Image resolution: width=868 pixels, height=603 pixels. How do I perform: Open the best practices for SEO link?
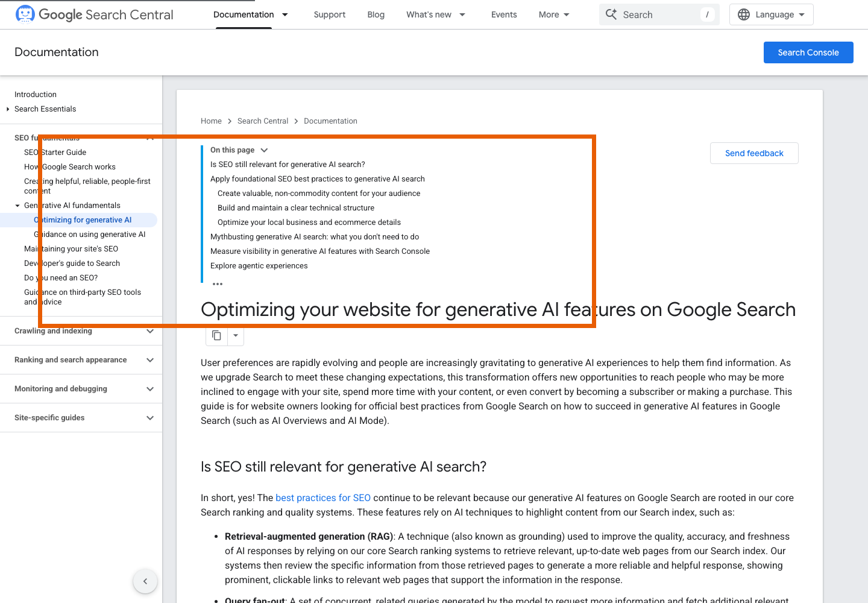click(x=323, y=498)
